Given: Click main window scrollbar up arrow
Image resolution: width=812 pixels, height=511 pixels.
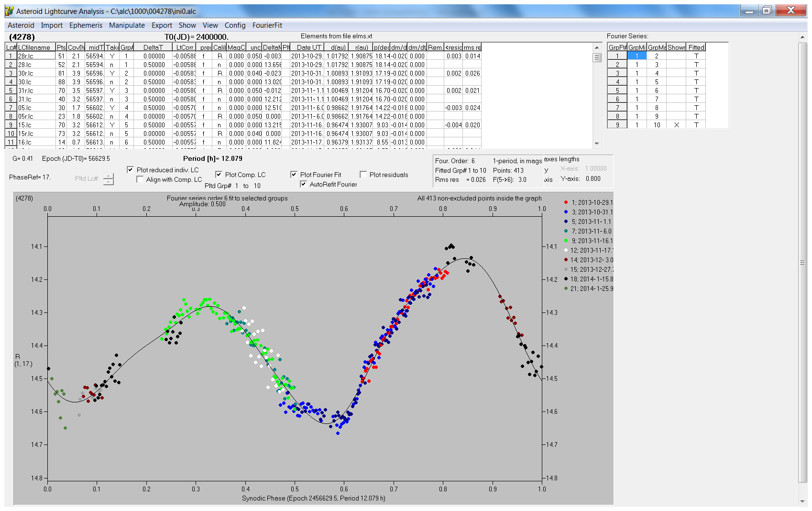Looking at the screenshot, I should click(x=802, y=37).
